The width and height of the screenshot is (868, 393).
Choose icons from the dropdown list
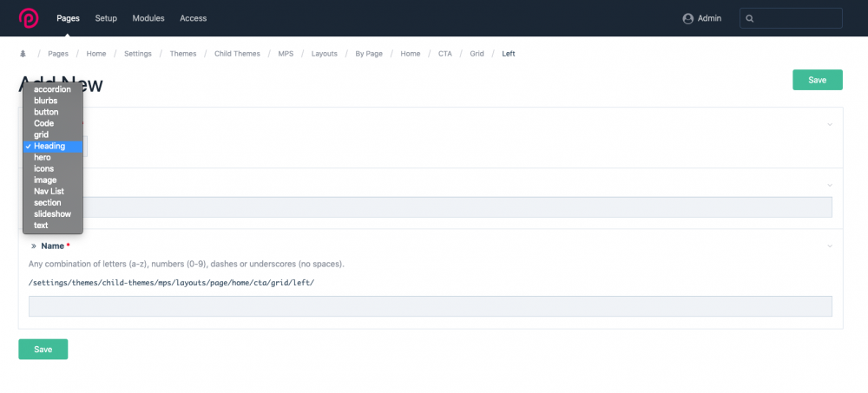coord(53,168)
